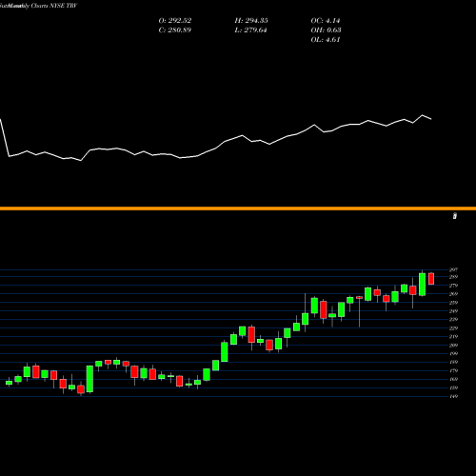Click the 259 price axis label
Image resolution: width=476 pixels, height=476 pixels.
[453, 303]
